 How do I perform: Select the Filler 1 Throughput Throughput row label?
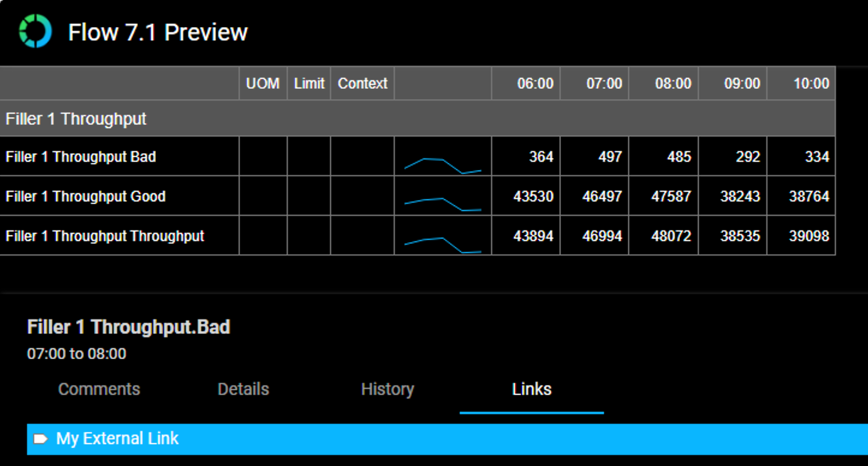(x=105, y=236)
